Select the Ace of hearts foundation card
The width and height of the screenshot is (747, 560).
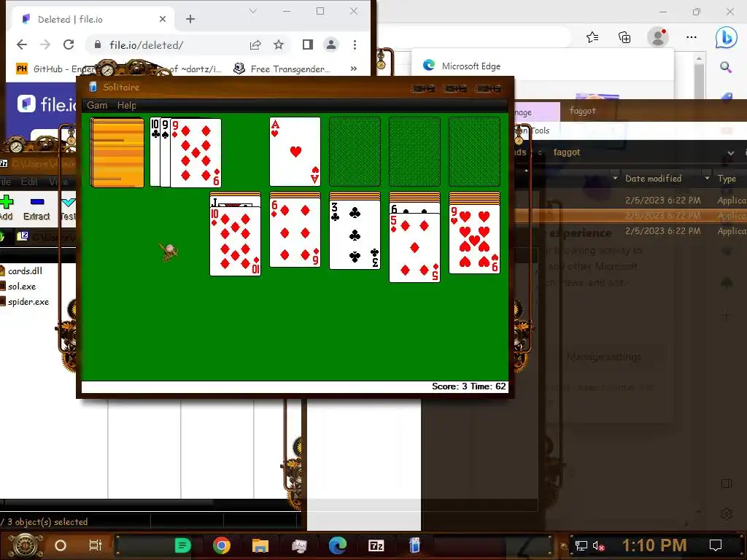[295, 152]
